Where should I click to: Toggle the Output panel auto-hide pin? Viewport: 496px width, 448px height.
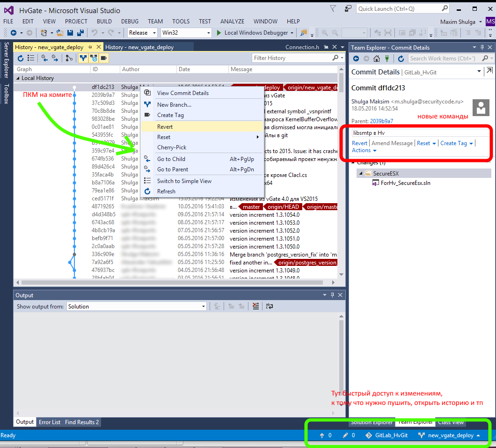tap(332, 295)
